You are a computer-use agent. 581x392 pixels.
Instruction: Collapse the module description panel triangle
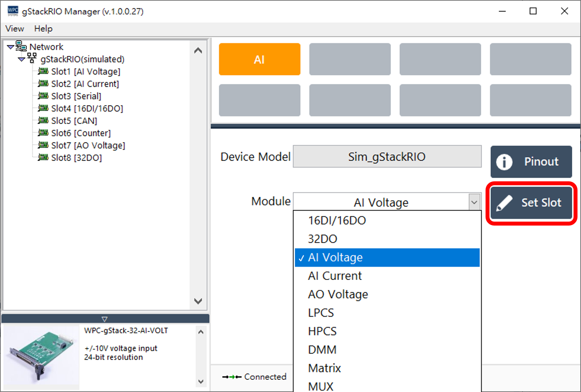coord(104,319)
